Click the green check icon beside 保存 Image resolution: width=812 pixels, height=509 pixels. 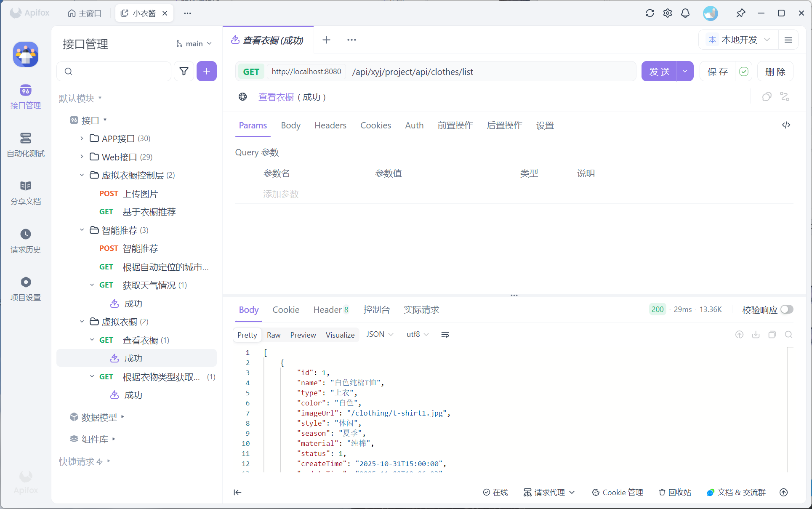(x=744, y=72)
